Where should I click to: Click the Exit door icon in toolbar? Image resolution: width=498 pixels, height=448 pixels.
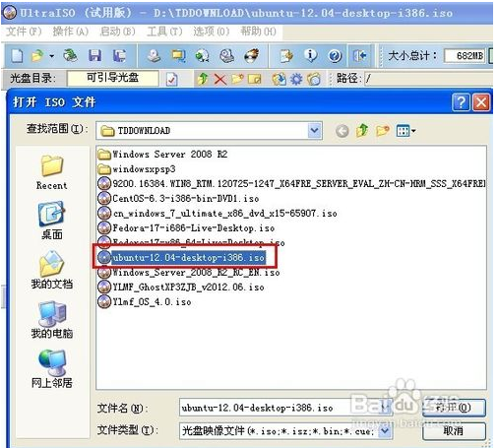(360, 56)
